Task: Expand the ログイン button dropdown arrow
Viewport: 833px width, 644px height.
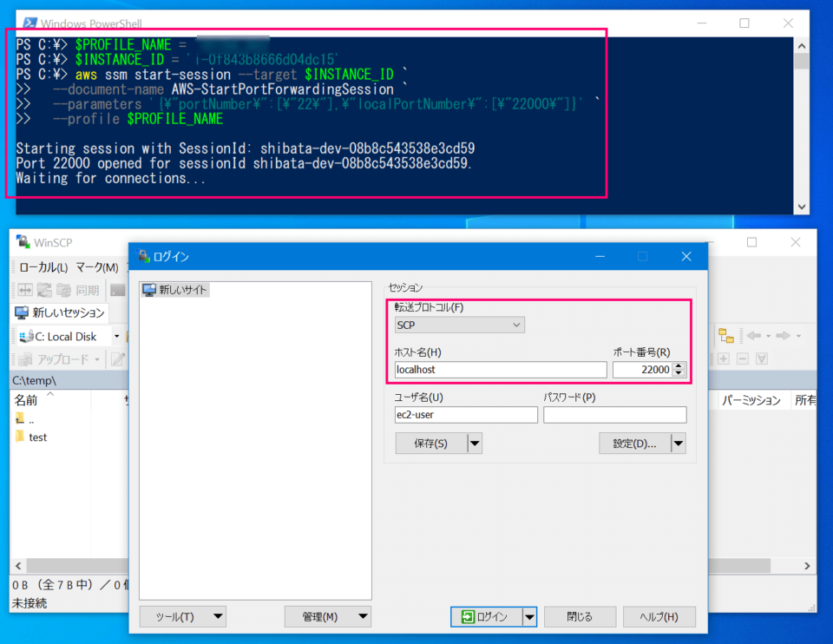Action: (528, 616)
